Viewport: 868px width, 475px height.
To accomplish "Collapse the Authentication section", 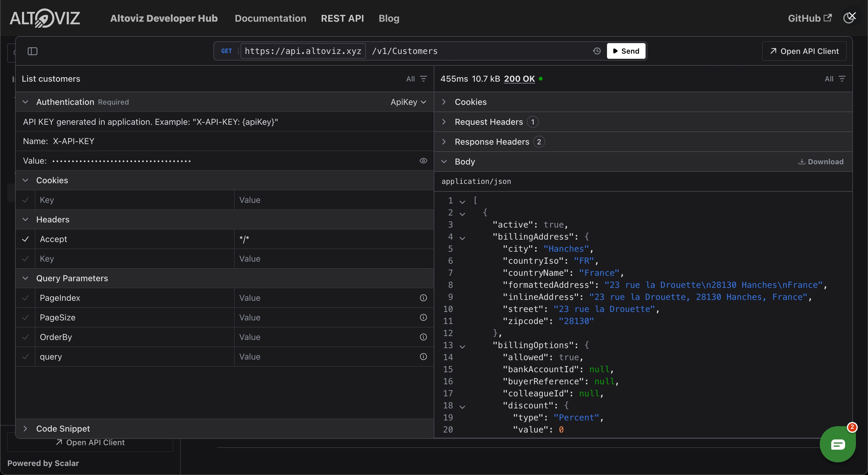I will [25, 102].
